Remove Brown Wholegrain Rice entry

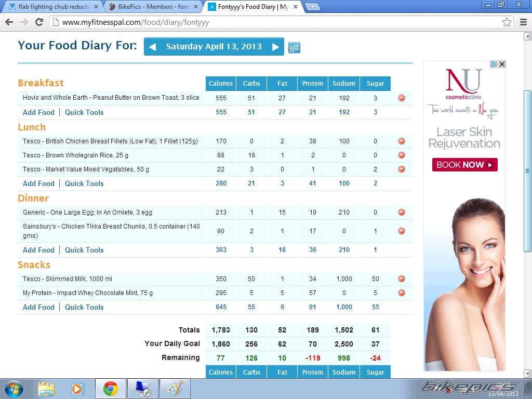coord(402,155)
